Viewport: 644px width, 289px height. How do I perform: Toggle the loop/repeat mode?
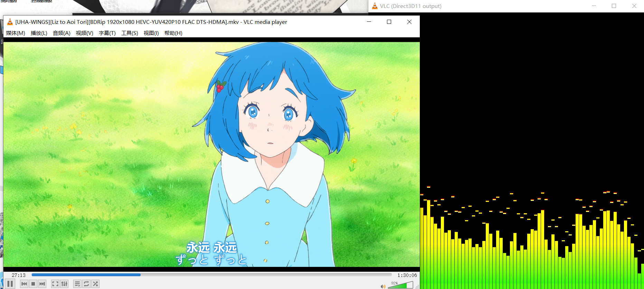pyautogui.click(x=86, y=284)
